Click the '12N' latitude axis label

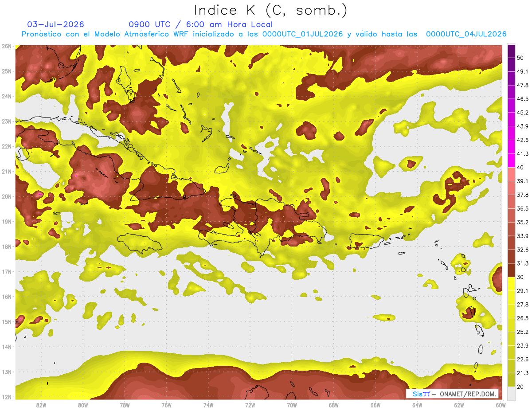click(6, 397)
